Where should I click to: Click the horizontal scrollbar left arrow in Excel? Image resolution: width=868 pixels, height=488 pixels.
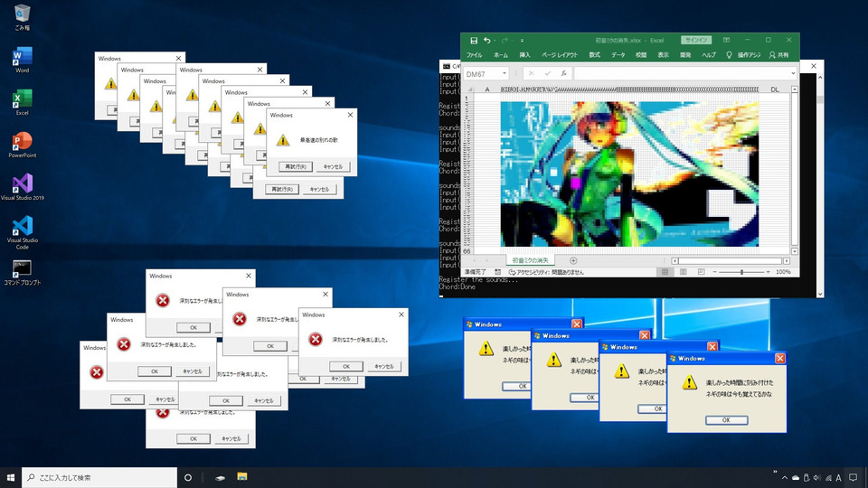point(675,260)
